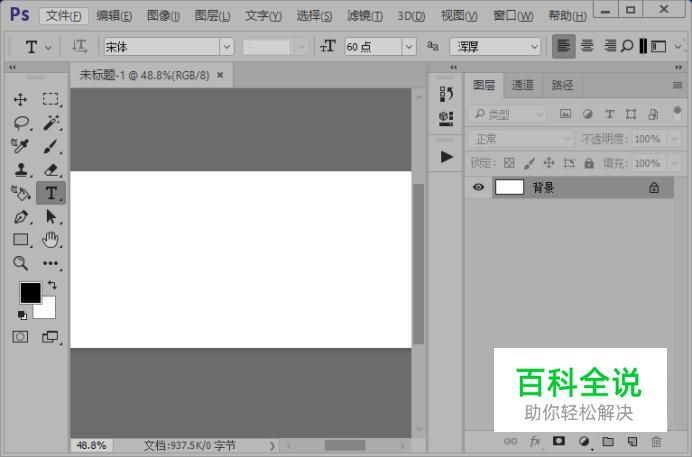Open the blend mode dropdown 正常
Image resolution: width=692 pixels, height=457 pixels.
click(x=521, y=139)
